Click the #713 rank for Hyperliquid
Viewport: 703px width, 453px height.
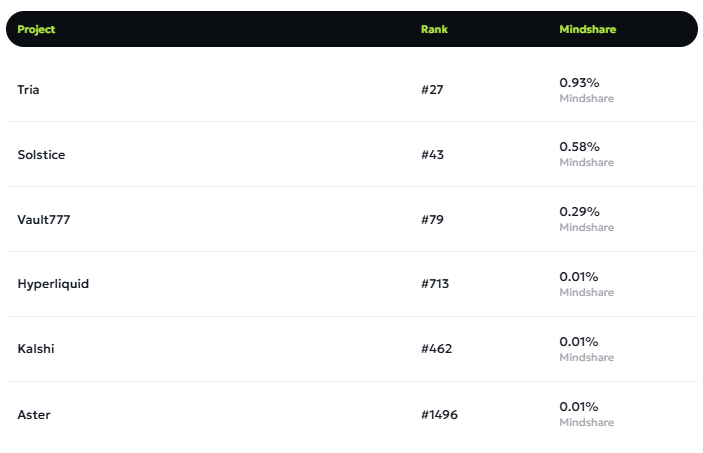(x=435, y=284)
